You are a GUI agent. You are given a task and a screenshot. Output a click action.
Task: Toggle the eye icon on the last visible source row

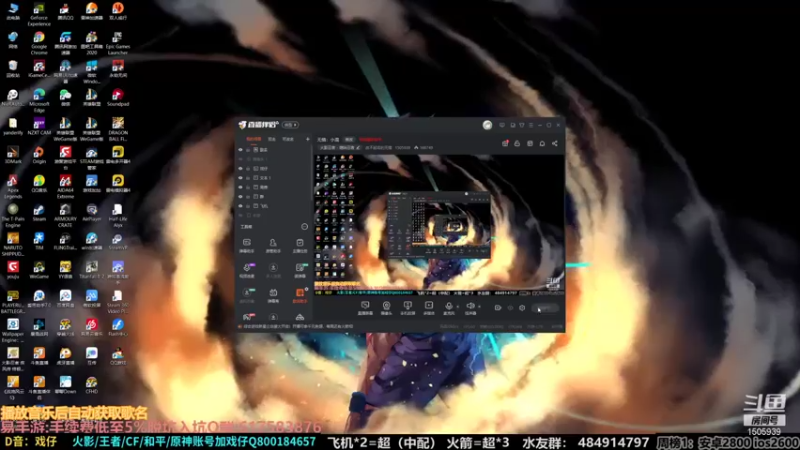pyautogui.click(x=240, y=206)
